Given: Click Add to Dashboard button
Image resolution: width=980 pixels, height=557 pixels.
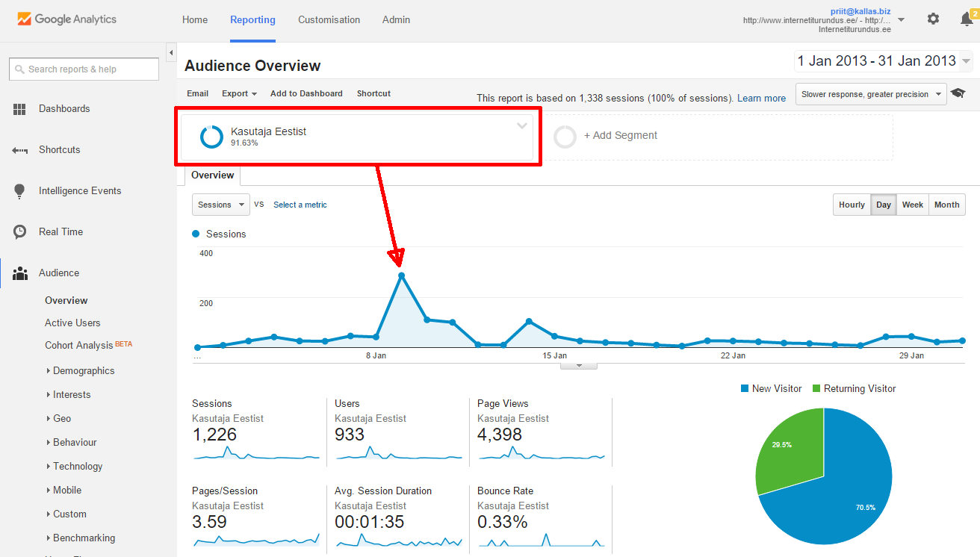Looking at the screenshot, I should click(306, 94).
